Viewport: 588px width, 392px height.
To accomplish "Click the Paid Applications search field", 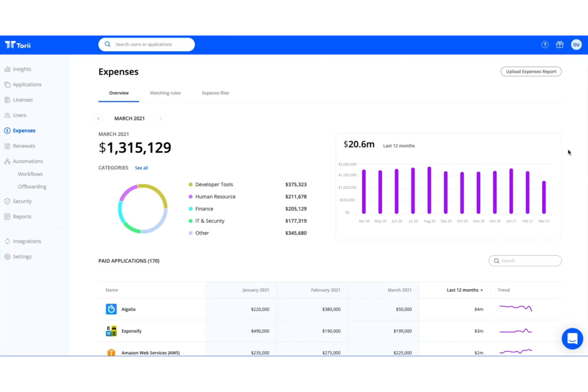I will pyautogui.click(x=524, y=261).
